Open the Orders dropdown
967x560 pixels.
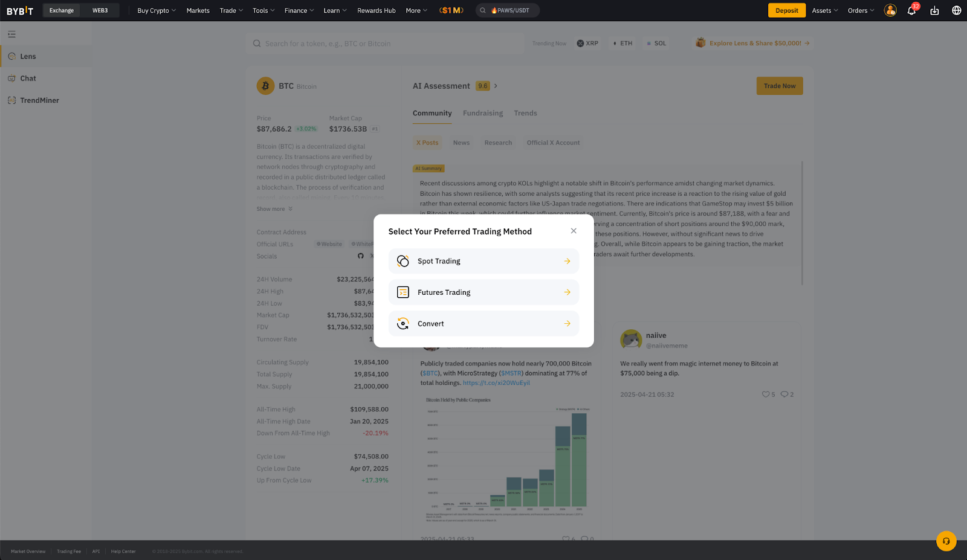pyautogui.click(x=861, y=10)
